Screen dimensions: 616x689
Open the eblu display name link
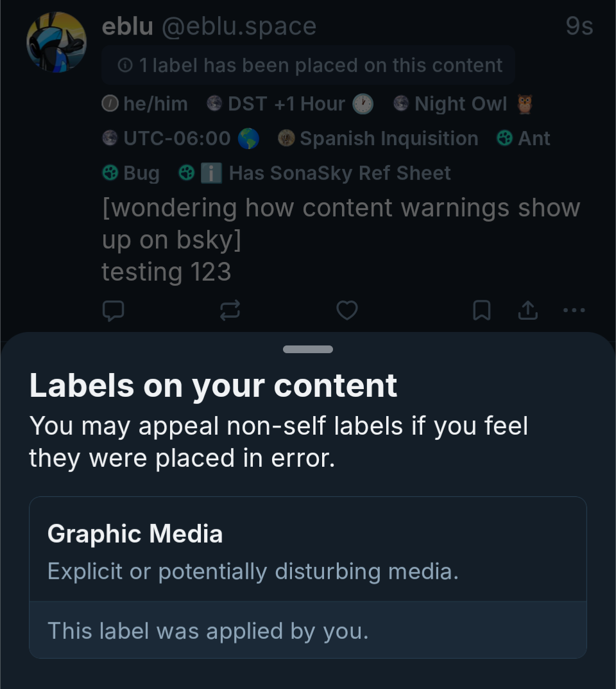[128, 27]
